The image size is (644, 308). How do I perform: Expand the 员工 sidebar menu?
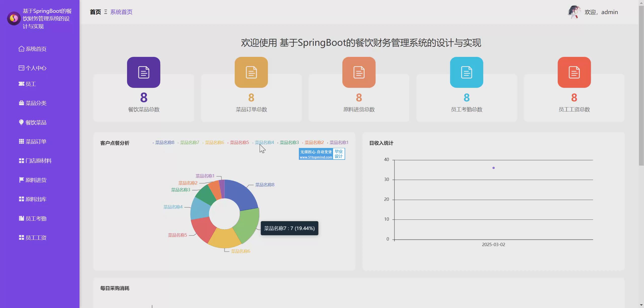(x=31, y=84)
